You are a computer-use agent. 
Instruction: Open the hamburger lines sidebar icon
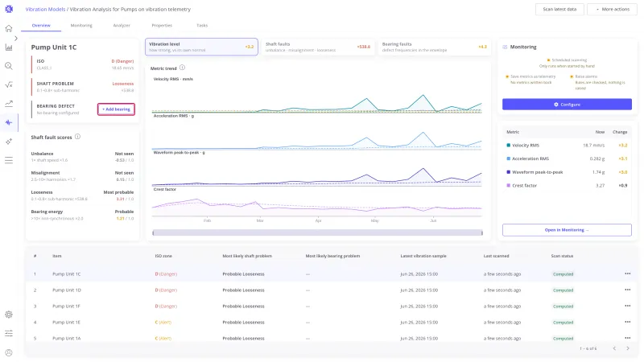tap(9, 160)
